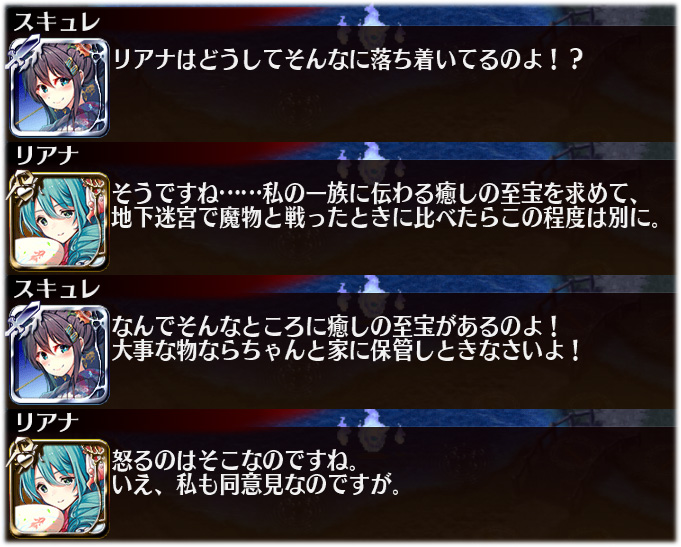Select スキュレ's portrait in the first dialogue row

[60, 88]
